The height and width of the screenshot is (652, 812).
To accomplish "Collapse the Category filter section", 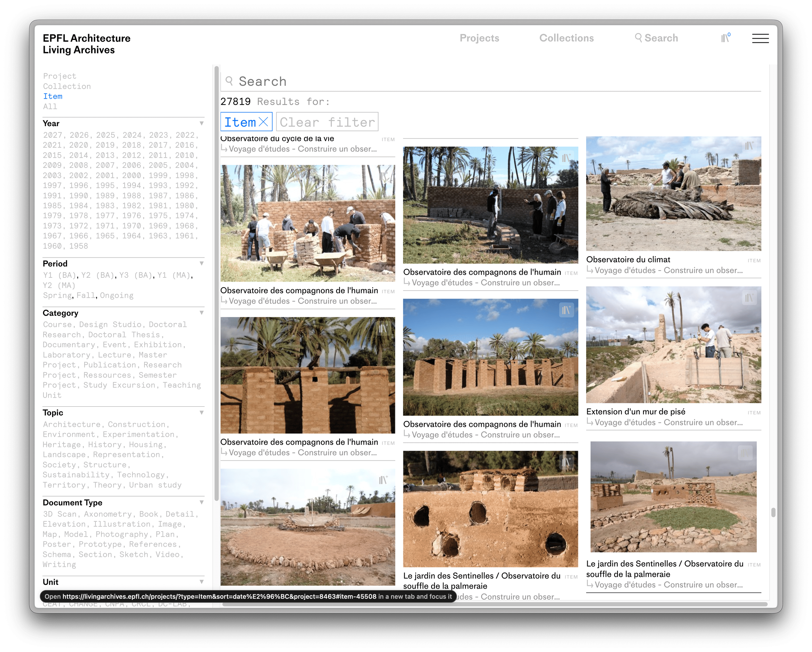I will (201, 313).
